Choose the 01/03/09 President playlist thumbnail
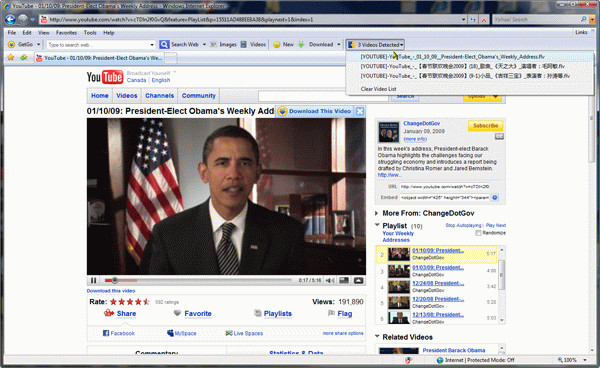 click(x=399, y=270)
